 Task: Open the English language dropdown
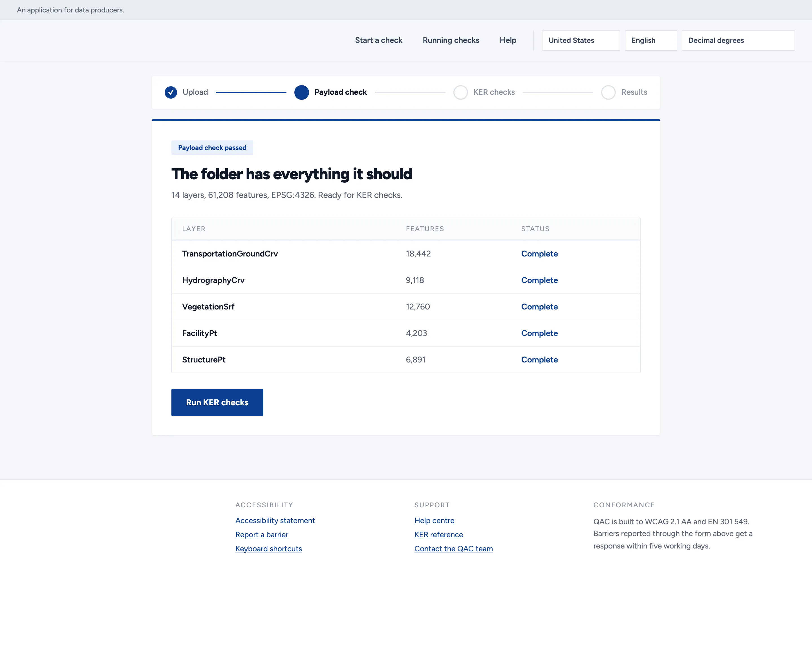pos(651,40)
